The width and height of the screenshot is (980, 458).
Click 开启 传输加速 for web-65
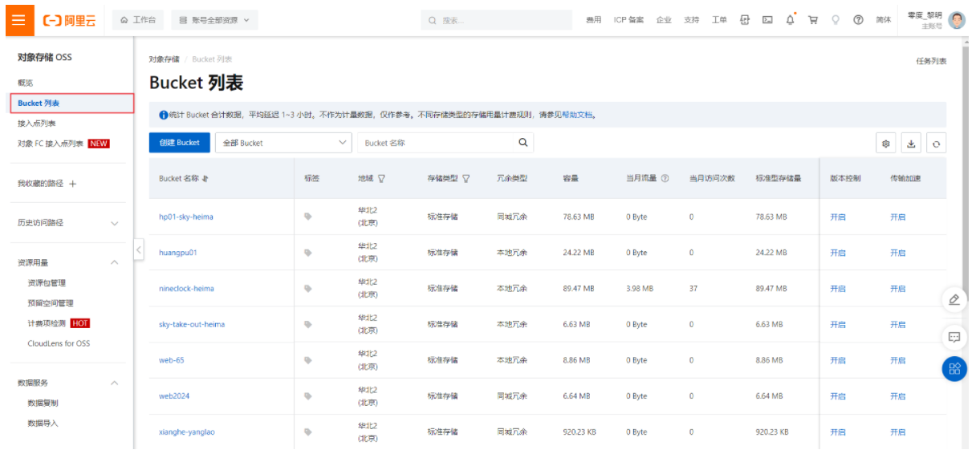[897, 360]
